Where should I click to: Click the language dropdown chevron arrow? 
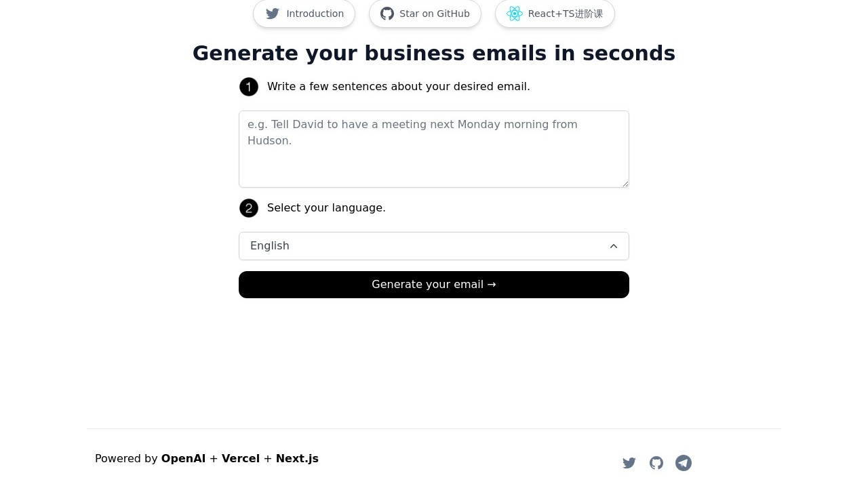point(614,246)
